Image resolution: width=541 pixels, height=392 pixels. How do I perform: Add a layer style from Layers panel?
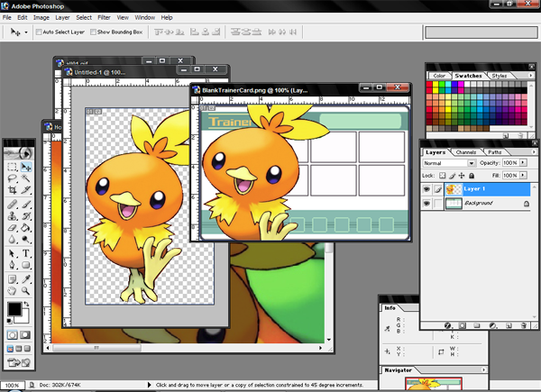447,325
